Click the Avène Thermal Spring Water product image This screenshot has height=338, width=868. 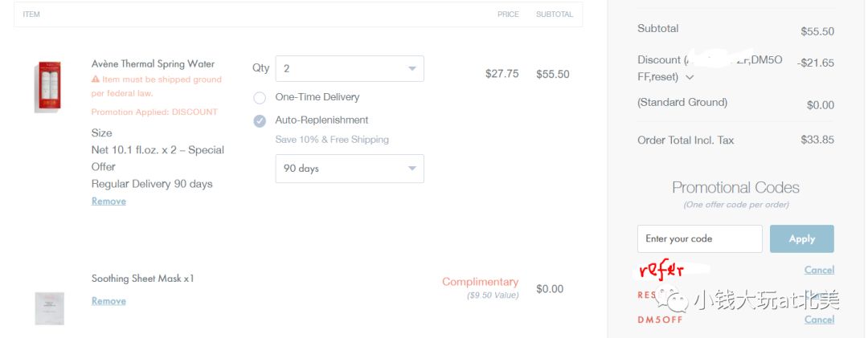[x=50, y=86]
